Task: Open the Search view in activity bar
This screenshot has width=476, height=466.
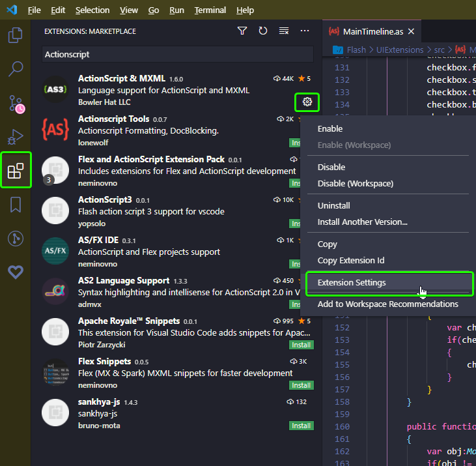Action: [15, 69]
